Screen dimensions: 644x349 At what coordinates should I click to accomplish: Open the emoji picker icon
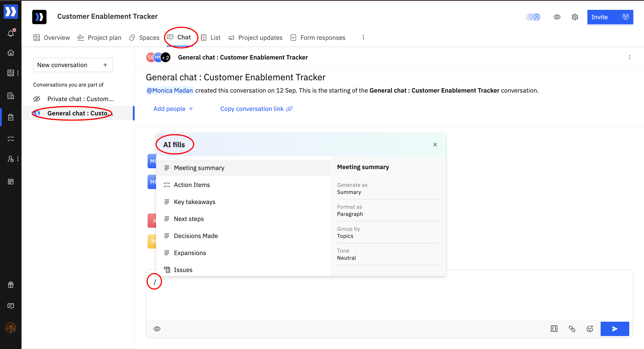(590, 328)
